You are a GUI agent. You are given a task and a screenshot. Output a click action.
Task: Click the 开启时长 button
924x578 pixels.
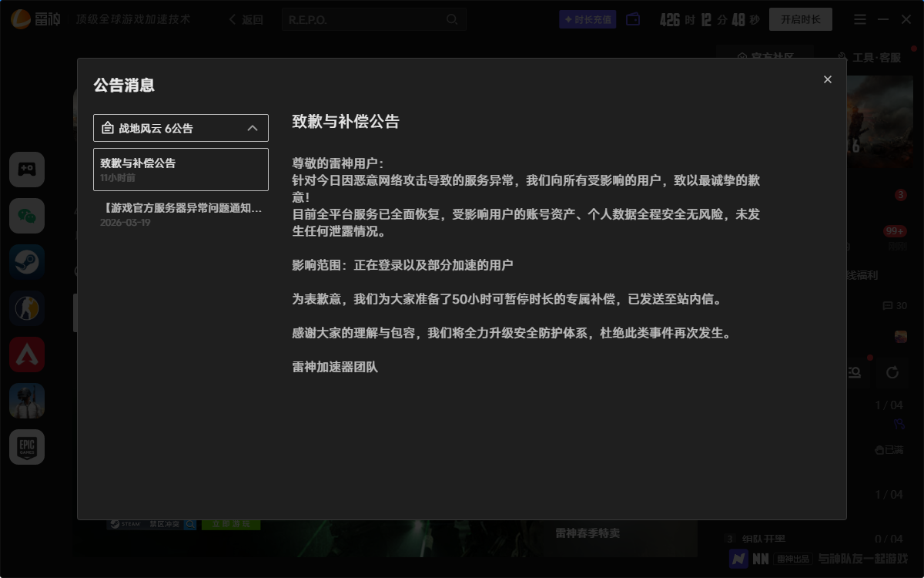(800, 18)
